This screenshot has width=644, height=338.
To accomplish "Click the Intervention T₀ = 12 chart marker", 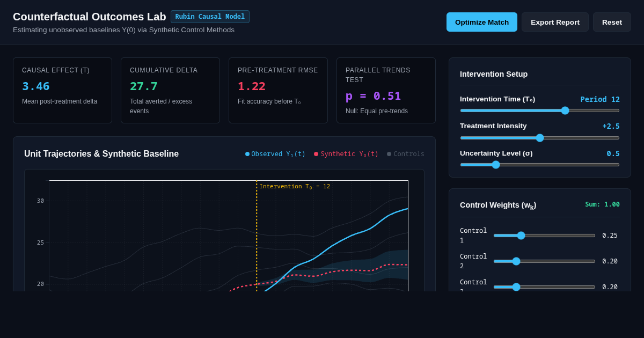I will coord(295,186).
